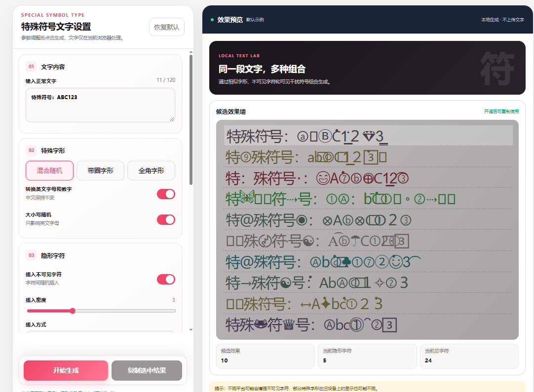Image resolution: width=534 pixels, height=392 pixels.
Task: Click the 本地生成 · 不上传文字 label
Action: [x=502, y=20]
